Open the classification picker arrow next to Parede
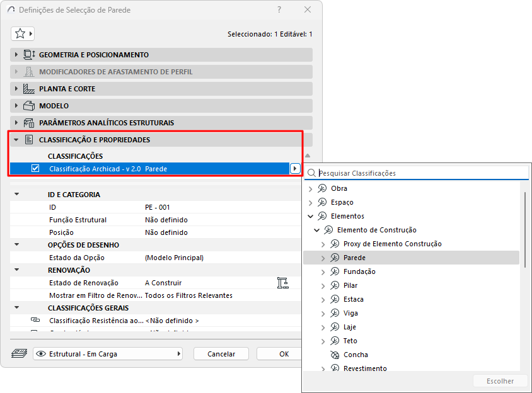 point(295,169)
